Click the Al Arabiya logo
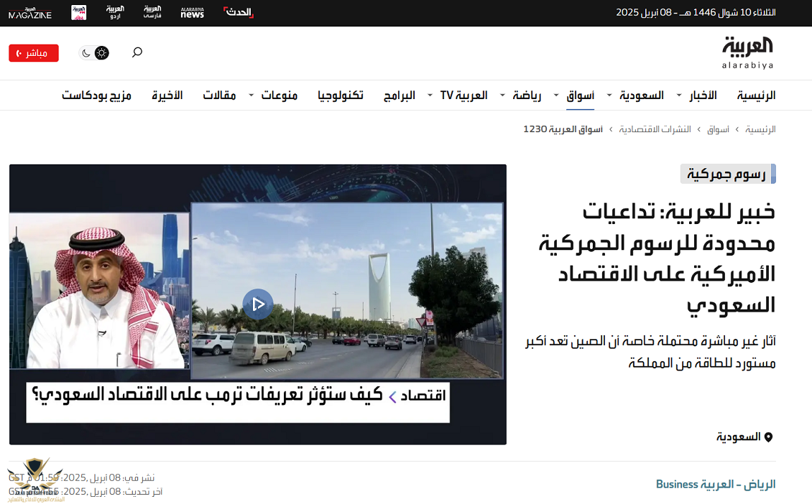The height and width of the screenshot is (504, 812). (748, 52)
